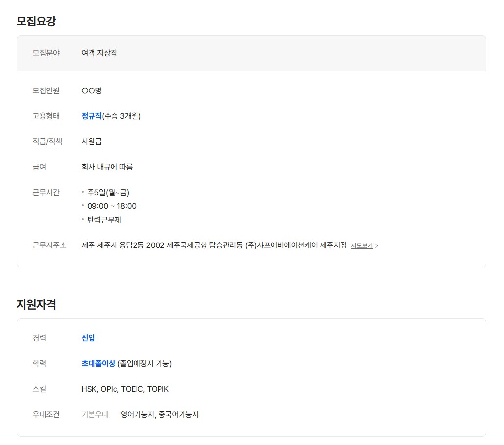
Task: Click the blue 정규직 employment type text
Action: tap(92, 116)
